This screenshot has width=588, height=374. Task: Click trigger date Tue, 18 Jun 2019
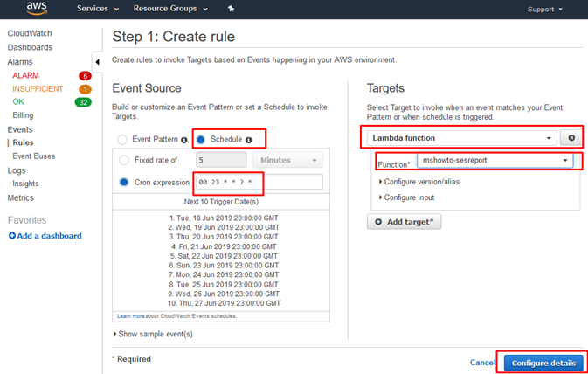pos(224,218)
